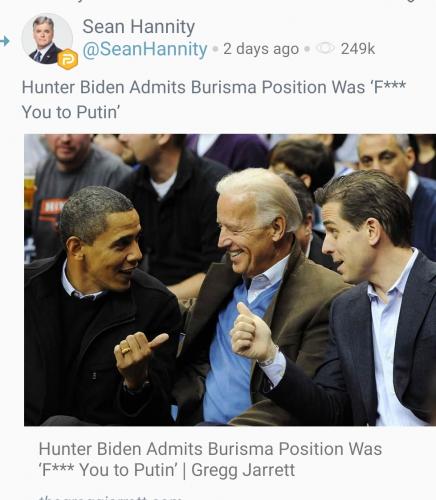Viewport: 436px width, 500px height.
Task: Select the post text starting 'Hunter Biden Admits'
Action: [x=214, y=99]
